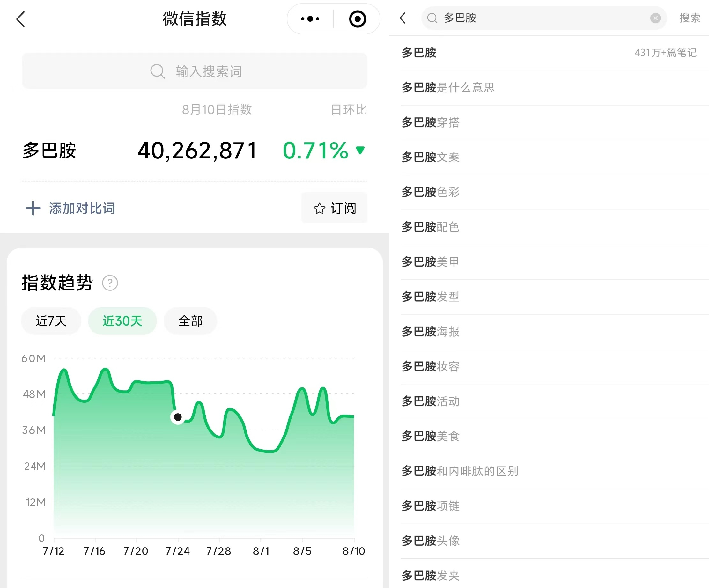Screen dimensions: 709x588
Task: Click the 日环比 column label
Action: 349,110
